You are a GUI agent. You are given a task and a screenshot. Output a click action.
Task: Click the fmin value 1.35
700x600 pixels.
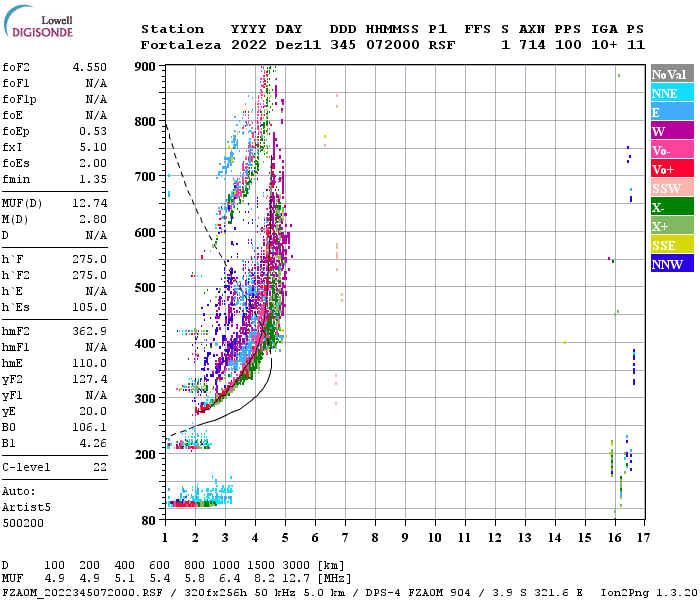click(93, 179)
